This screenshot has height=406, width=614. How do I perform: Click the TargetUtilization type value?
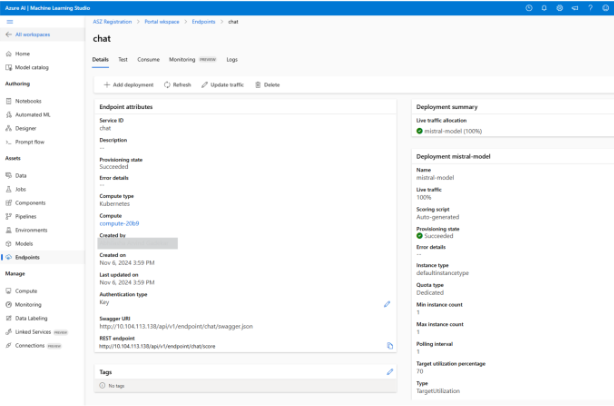(x=438, y=391)
